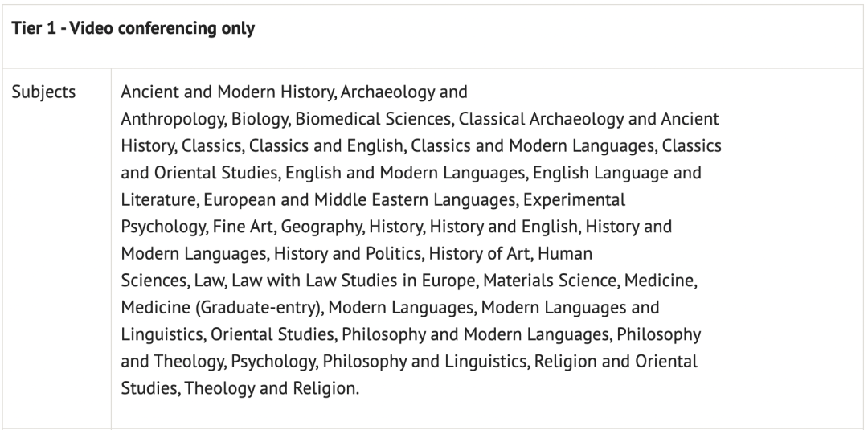This screenshot has width=868, height=430.
Task: Click 'Theology and Religion' at list end
Action: click(271, 389)
